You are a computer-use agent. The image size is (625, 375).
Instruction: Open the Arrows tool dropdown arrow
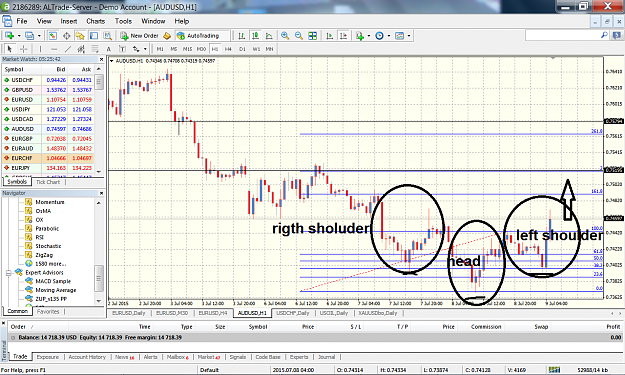145,49
